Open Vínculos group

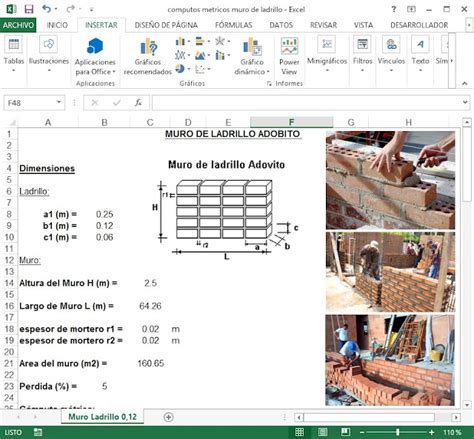pos(391,54)
